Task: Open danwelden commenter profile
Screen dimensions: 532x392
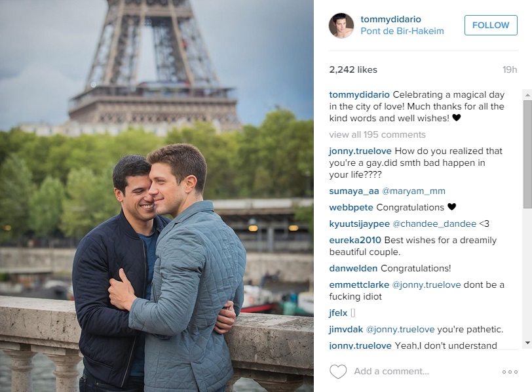Action: [353, 268]
